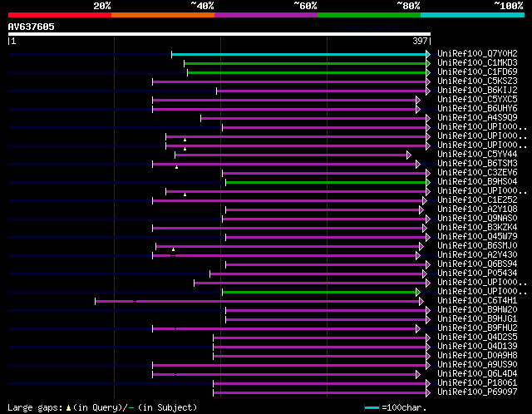Click the arrowhead ending the C5YV44 bar
This screenshot has height=414, width=532.
coord(409,155)
